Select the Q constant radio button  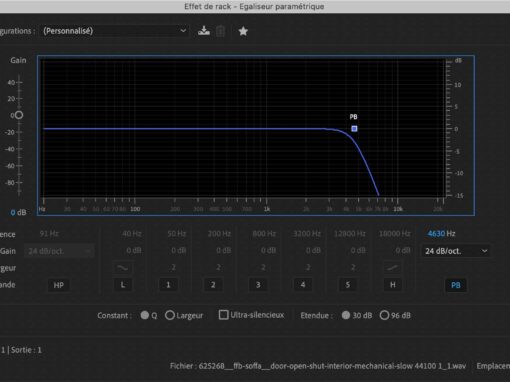click(145, 315)
